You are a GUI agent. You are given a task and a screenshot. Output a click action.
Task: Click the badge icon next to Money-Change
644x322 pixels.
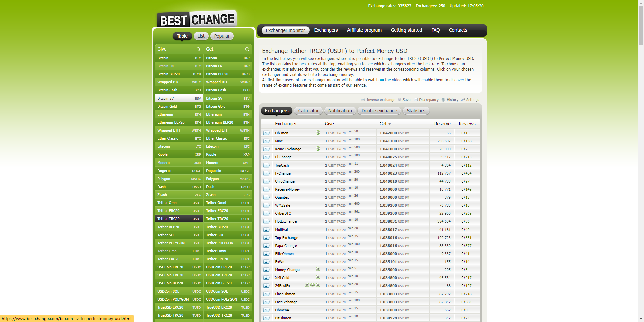point(318,269)
